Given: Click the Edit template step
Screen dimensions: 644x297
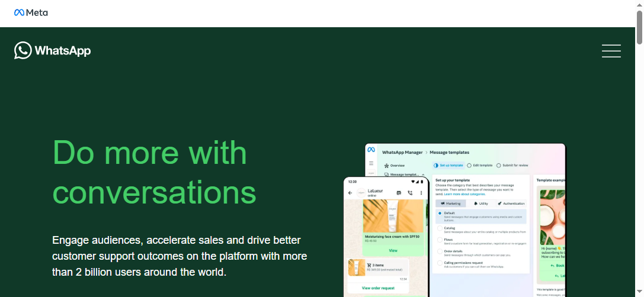Looking at the screenshot, I should coord(480,165).
